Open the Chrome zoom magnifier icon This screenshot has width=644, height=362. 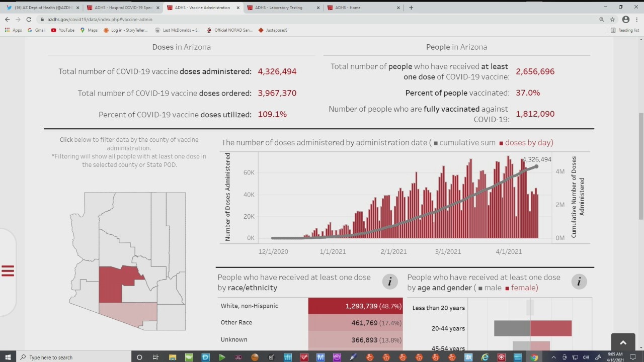pyautogui.click(x=601, y=19)
